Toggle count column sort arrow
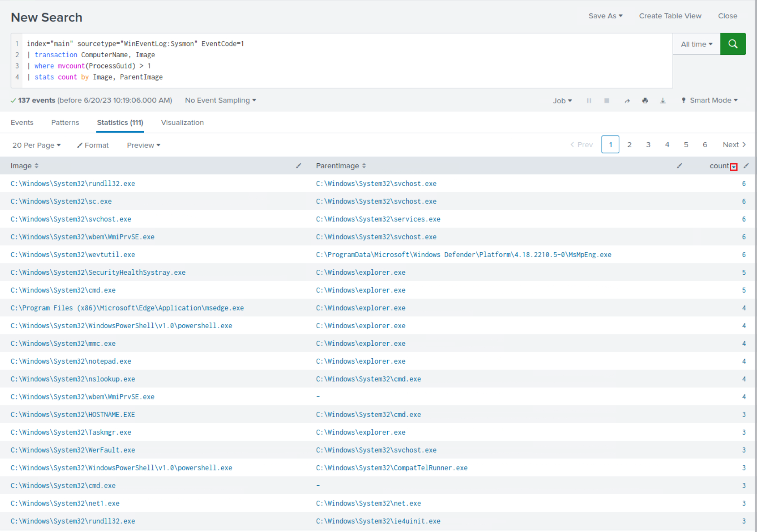Viewport: 757px width, 532px height. (734, 167)
